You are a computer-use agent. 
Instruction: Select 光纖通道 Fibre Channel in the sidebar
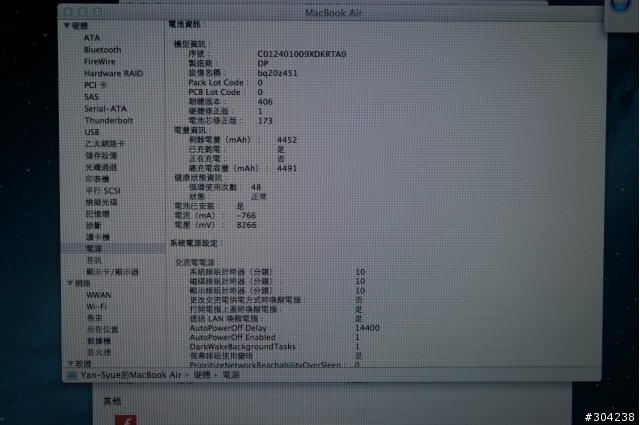[101, 167]
